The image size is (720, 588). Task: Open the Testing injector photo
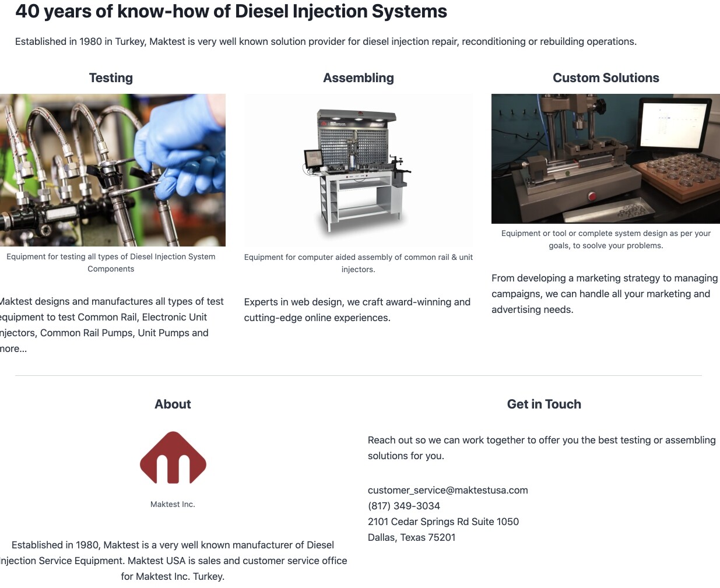click(113, 170)
